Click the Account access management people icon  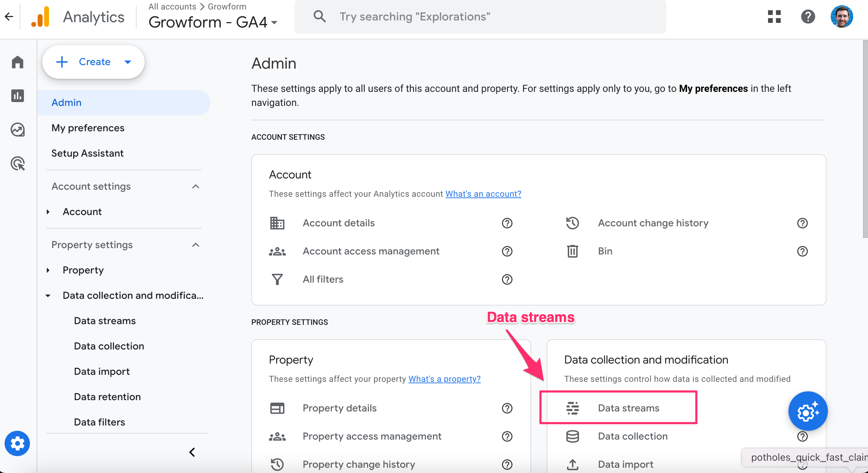click(277, 251)
